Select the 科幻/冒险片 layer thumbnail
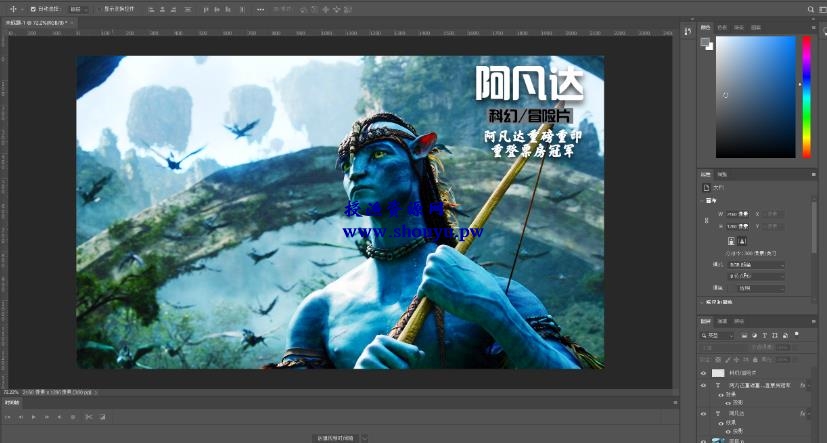Screen dimensions: 827x443 click(x=718, y=373)
